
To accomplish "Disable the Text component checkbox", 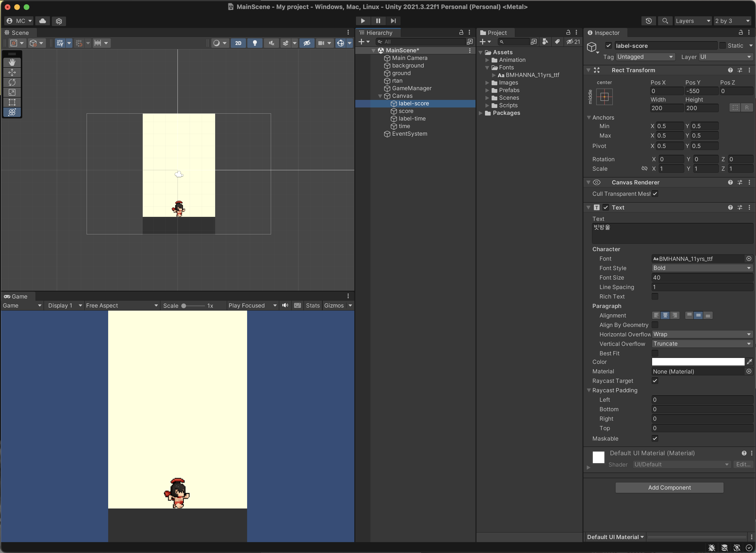I will click(x=606, y=208).
